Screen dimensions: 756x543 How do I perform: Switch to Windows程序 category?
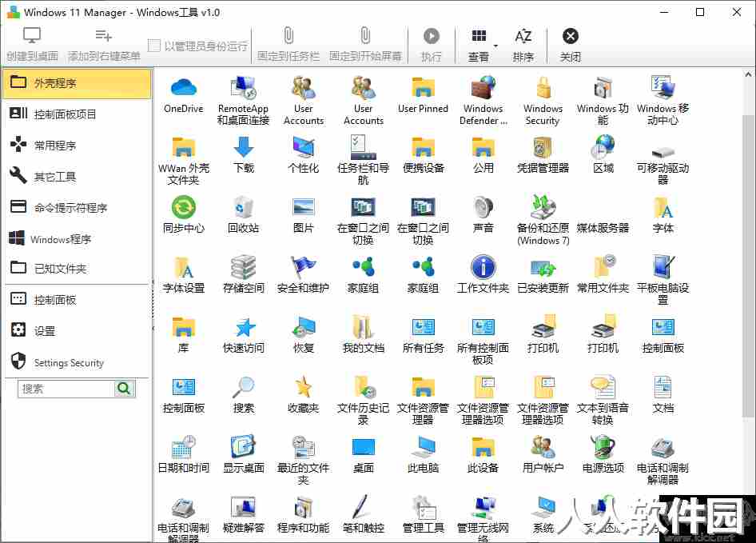coord(78,238)
